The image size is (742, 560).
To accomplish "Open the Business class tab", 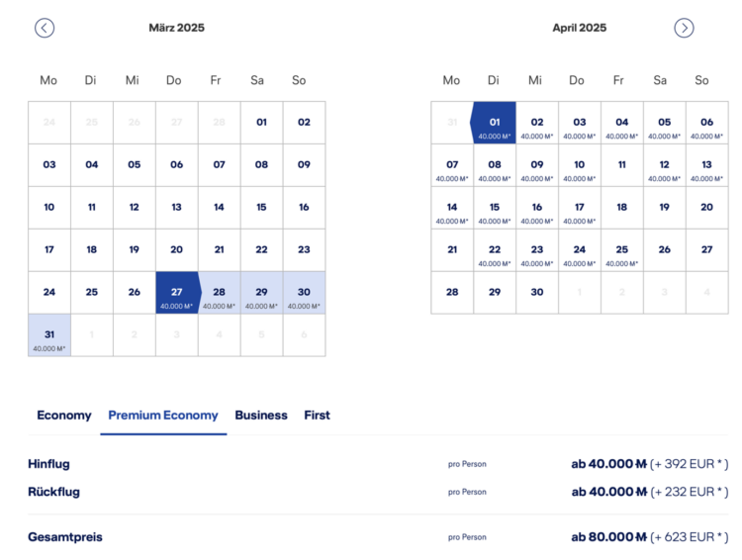I will (x=261, y=416).
